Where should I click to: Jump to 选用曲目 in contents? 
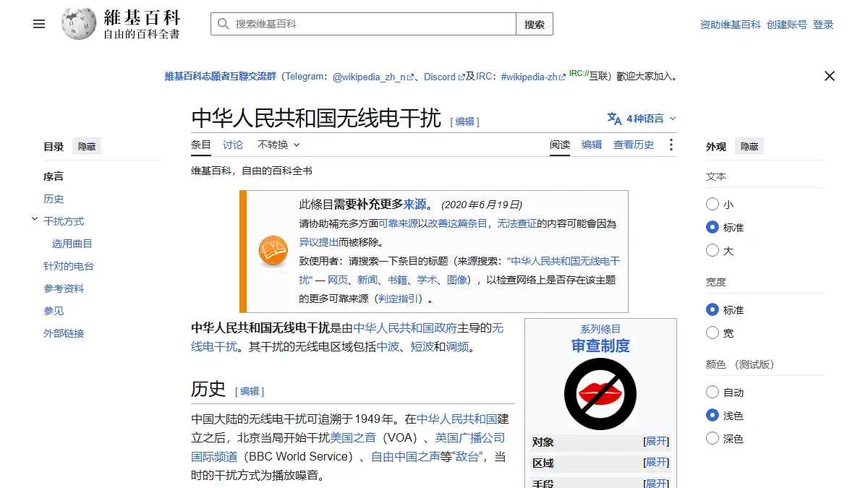pos(72,244)
